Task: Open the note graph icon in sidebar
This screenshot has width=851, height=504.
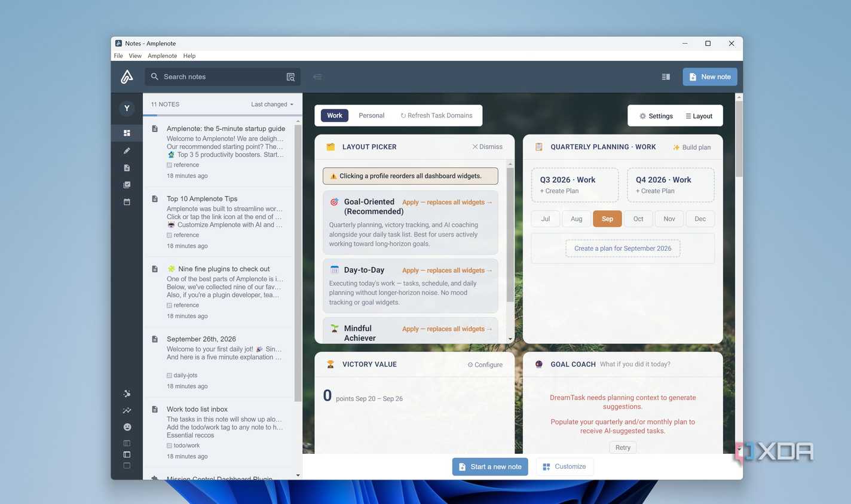Action: point(127,394)
